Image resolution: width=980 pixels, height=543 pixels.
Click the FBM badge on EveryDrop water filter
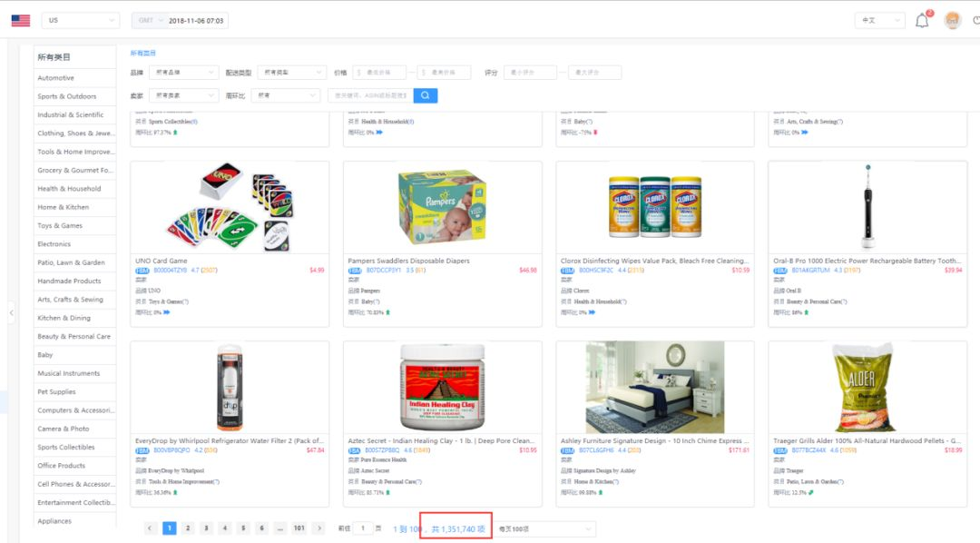tap(142, 450)
